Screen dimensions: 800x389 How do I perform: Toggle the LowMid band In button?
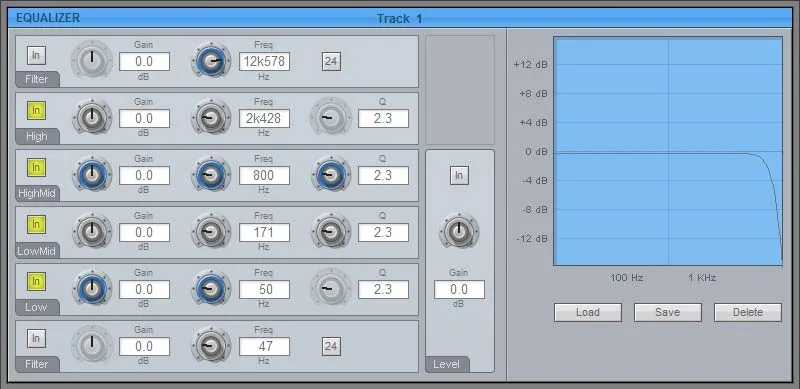tap(36, 225)
